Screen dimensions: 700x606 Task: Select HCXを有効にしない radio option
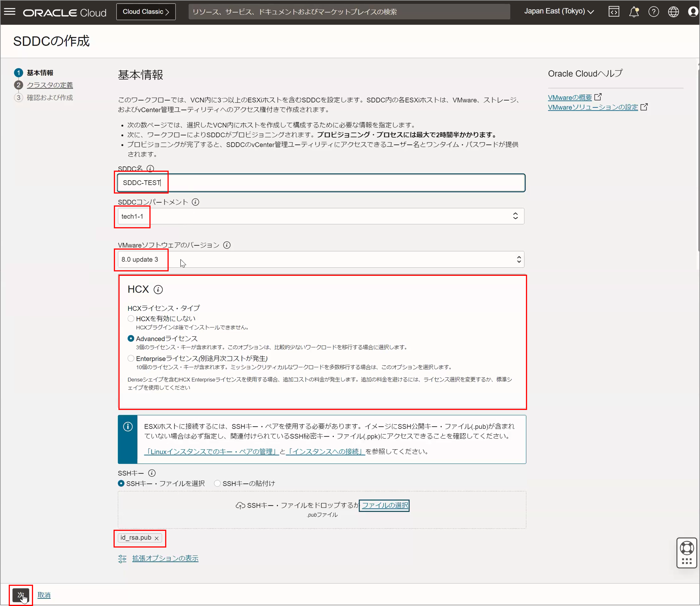click(131, 319)
